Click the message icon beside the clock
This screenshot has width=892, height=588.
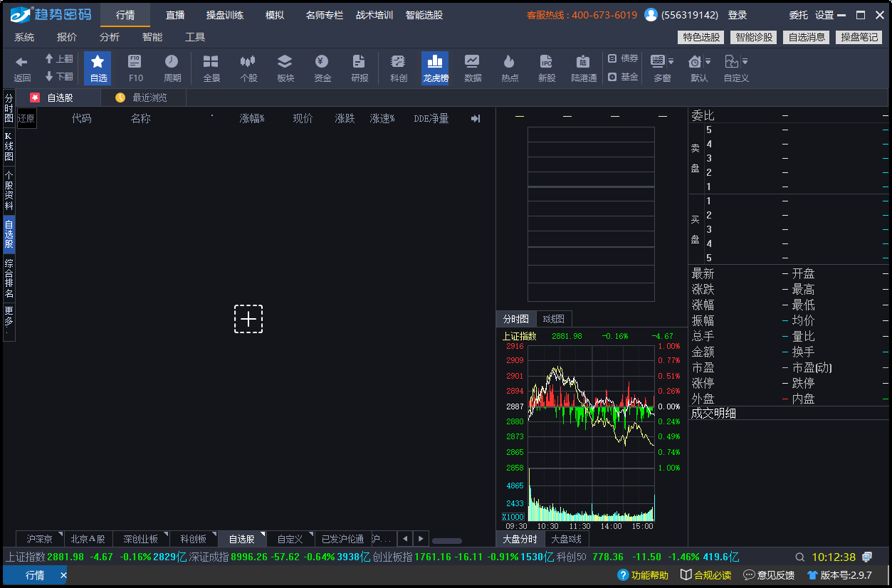coord(867,557)
